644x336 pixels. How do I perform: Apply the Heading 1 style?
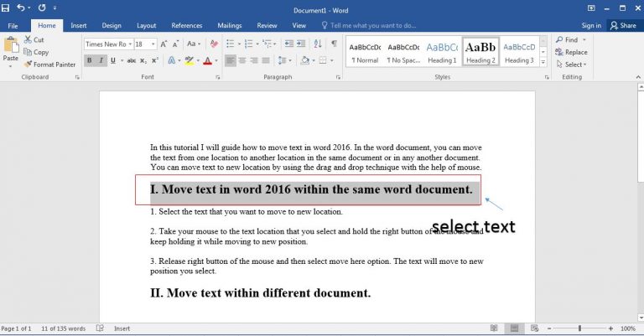[442, 52]
